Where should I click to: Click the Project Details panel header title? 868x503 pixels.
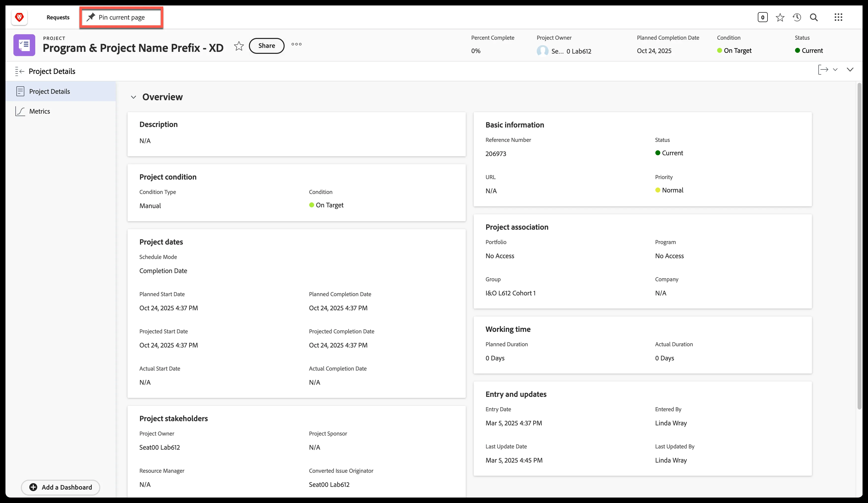[52, 71]
